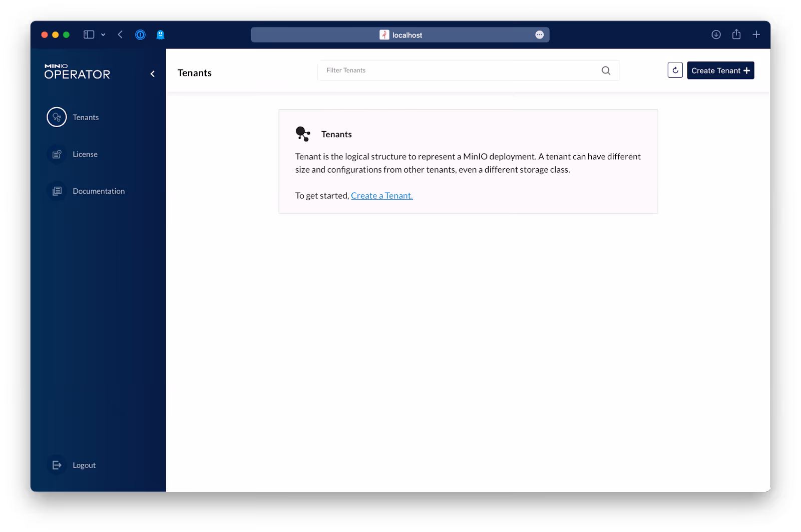
Task: Open the License sidebar icon
Action: [57, 154]
